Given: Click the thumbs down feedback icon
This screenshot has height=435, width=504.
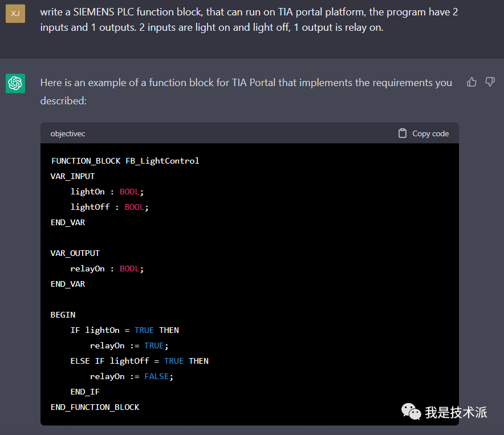Looking at the screenshot, I should click(490, 82).
